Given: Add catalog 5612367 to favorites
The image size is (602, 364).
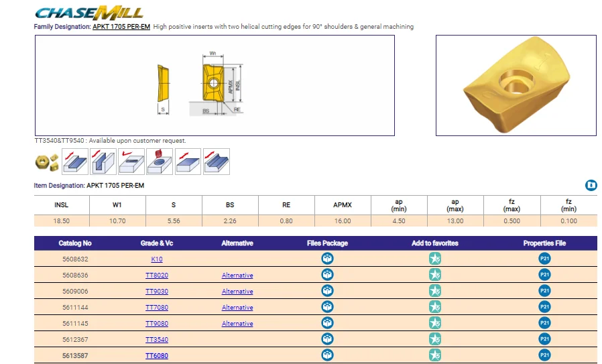Looking at the screenshot, I should coord(434,339).
